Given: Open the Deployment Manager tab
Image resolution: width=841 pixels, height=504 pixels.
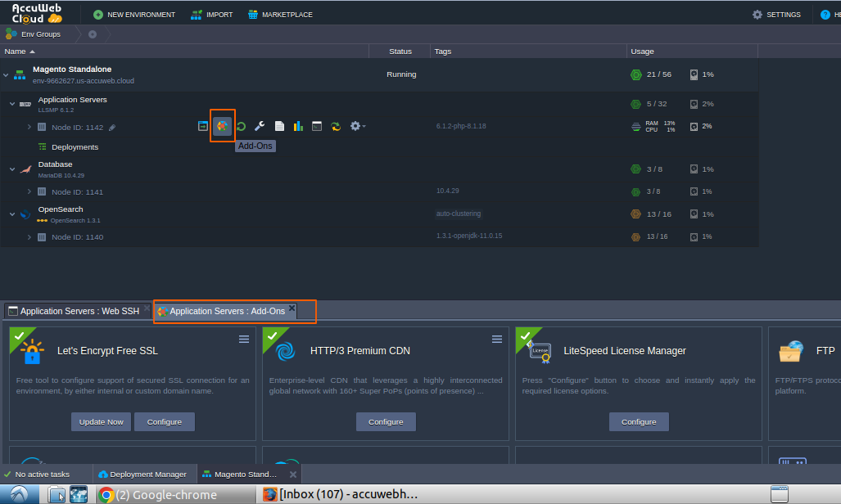Looking at the screenshot, I should pyautogui.click(x=142, y=475).
